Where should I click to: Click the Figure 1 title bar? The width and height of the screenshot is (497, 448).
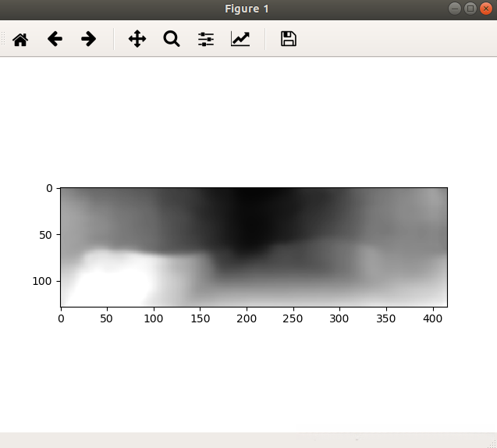(x=247, y=9)
